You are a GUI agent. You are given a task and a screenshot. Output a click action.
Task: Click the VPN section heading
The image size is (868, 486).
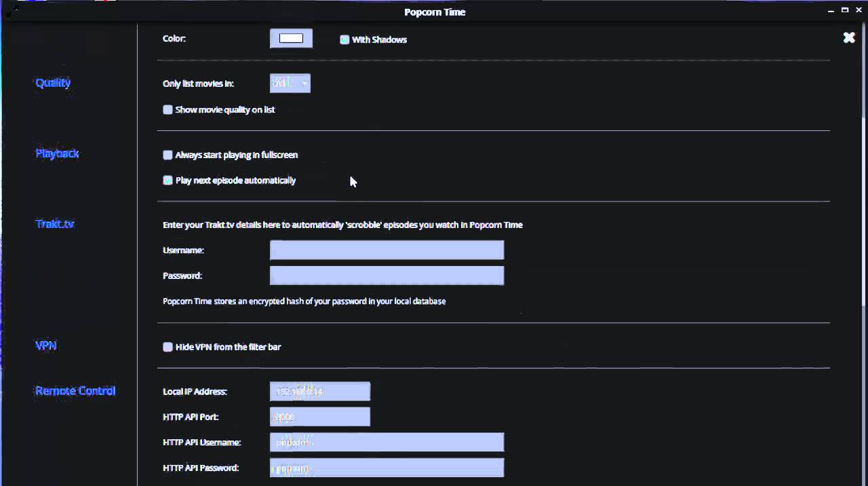tap(46, 345)
